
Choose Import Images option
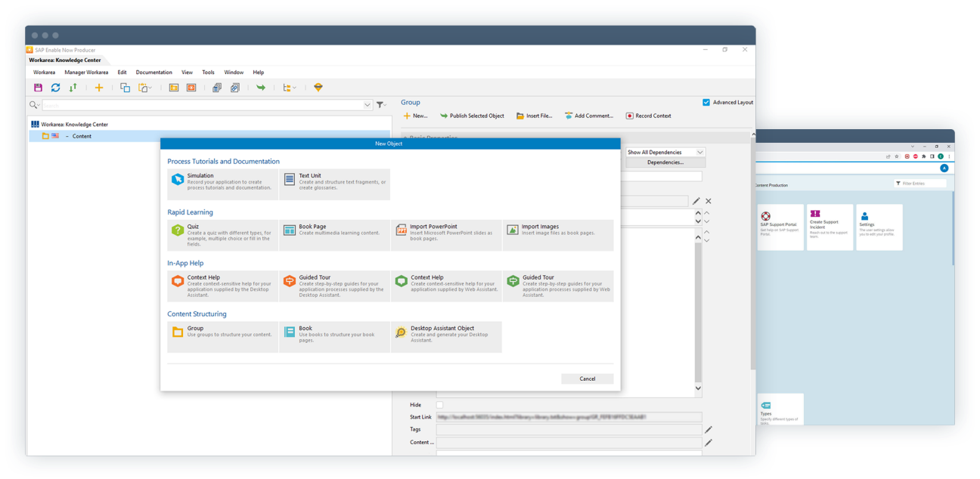pos(558,235)
